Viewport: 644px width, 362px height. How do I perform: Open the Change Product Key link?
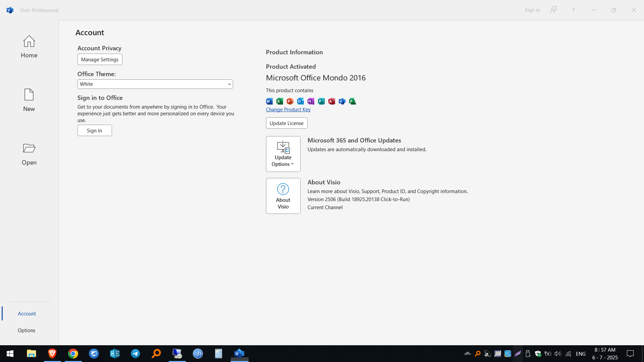[288, 110]
